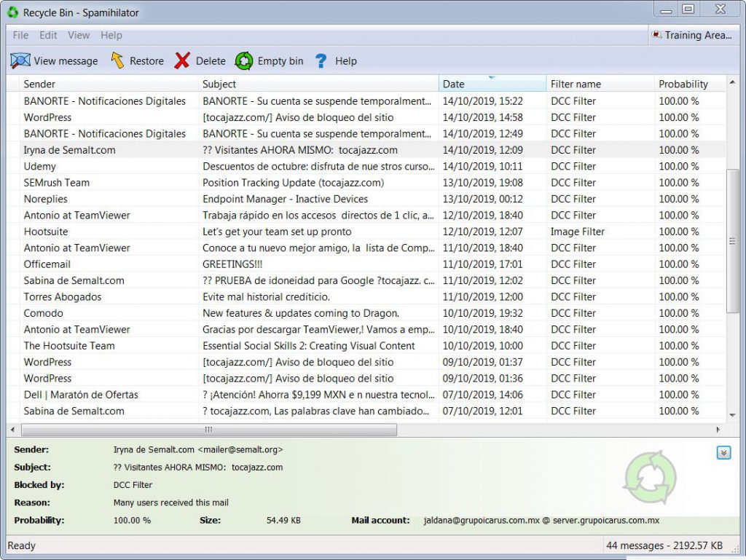Viewport: 746px width, 560px height.
Task: Sort by the Date column header
Action: [x=492, y=84]
